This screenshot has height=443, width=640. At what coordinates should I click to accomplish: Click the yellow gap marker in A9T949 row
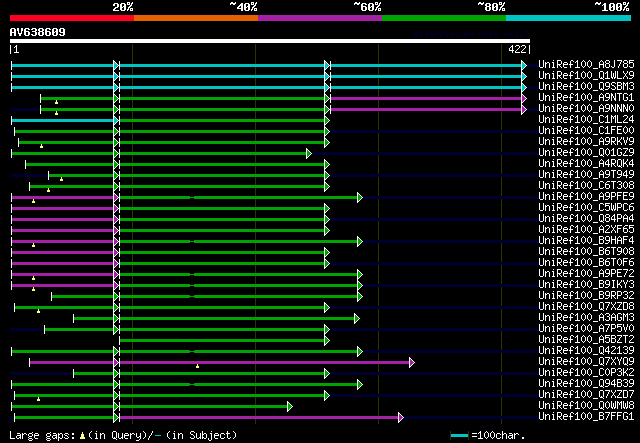[x=62, y=179]
